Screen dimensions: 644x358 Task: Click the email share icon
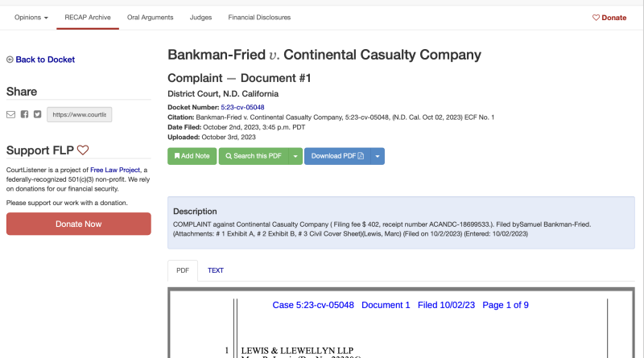click(x=10, y=114)
